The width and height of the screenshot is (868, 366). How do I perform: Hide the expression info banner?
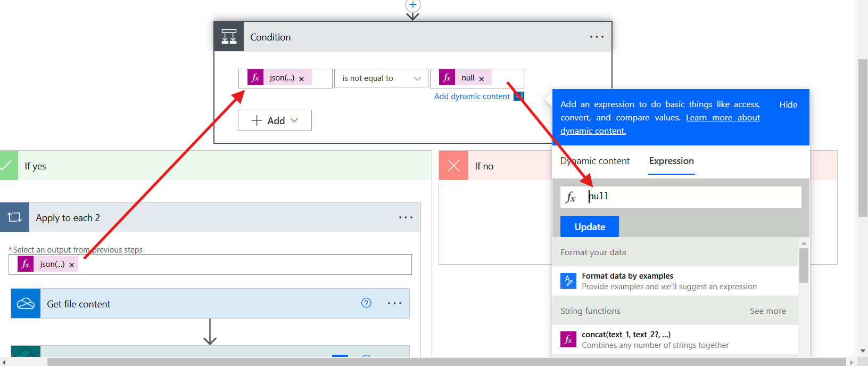pyautogui.click(x=788, y=104)
